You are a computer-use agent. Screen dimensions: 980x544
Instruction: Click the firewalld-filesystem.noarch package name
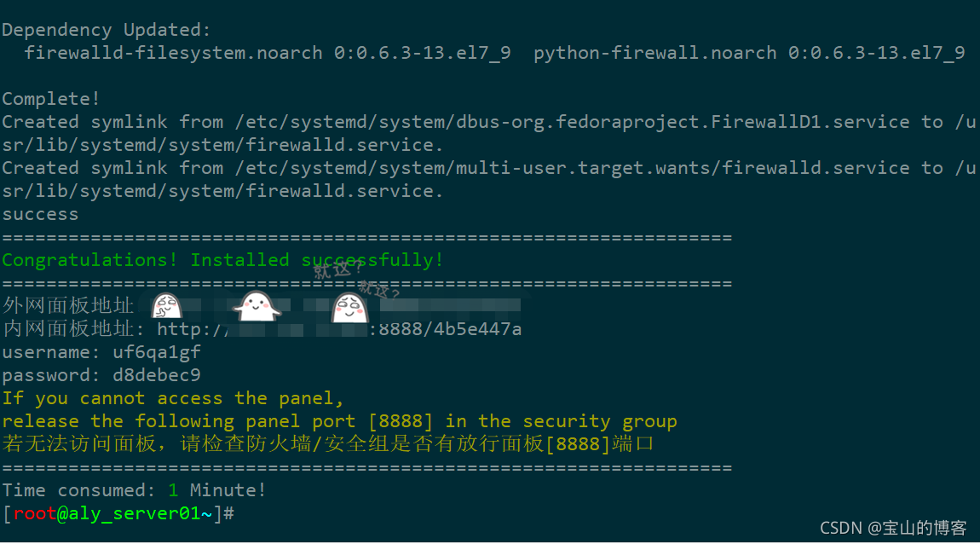pos(173,53)
